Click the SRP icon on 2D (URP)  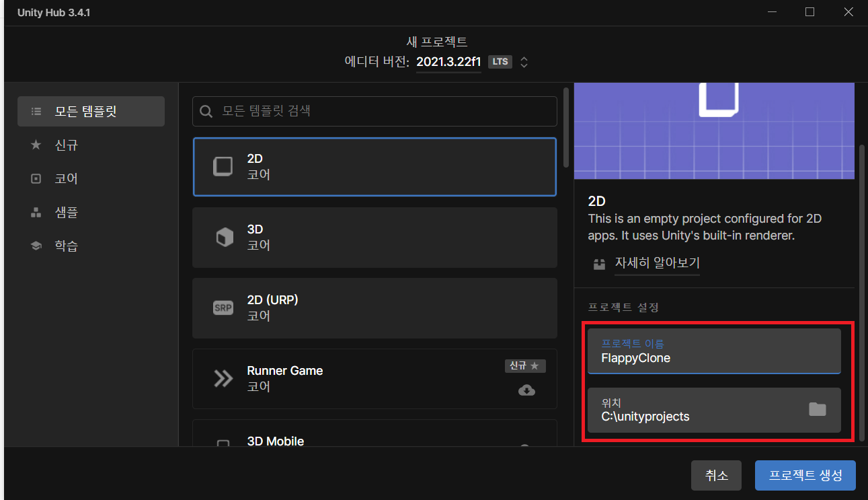tap(223, 308)
